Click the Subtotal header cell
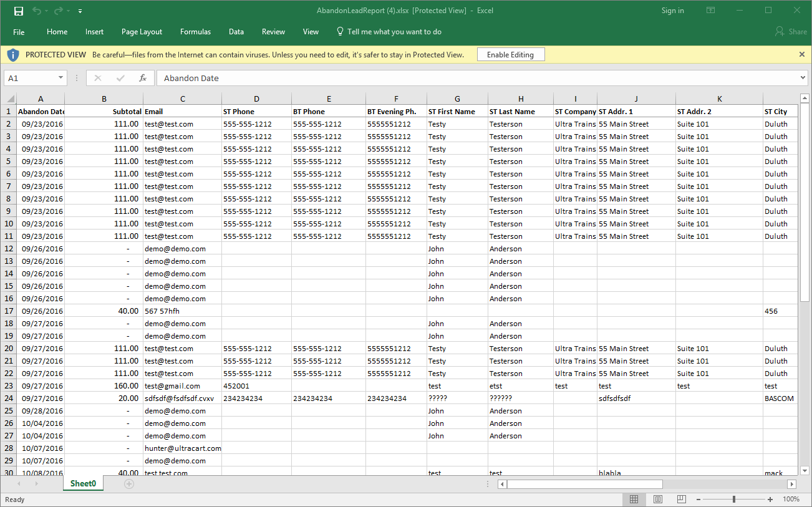Image resolution: width=812 pixels, height=507 pixels. (x=104, y=112)
